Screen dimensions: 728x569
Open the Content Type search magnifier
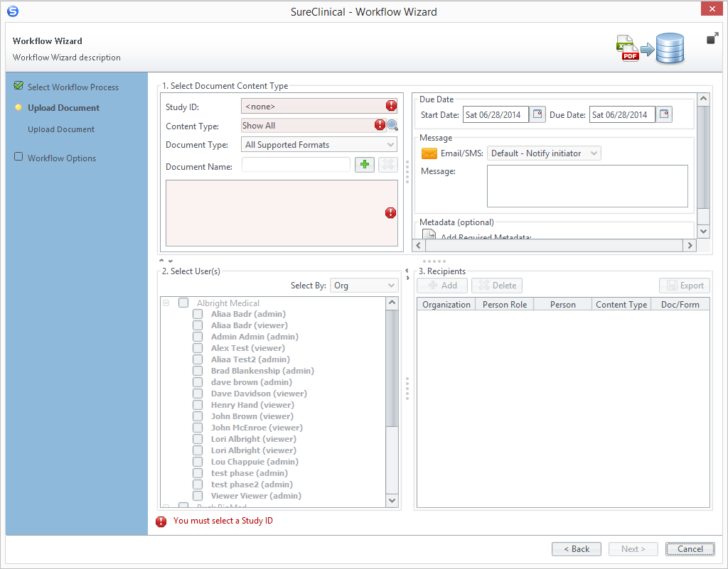point(392,125)
